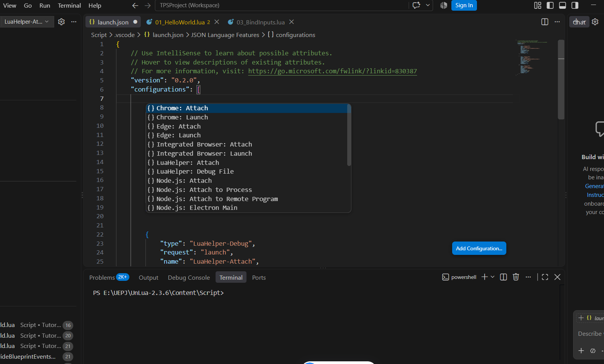Click the JSON Language Features breadcrumb
This screenshot has height=364, width=604.
225,35
